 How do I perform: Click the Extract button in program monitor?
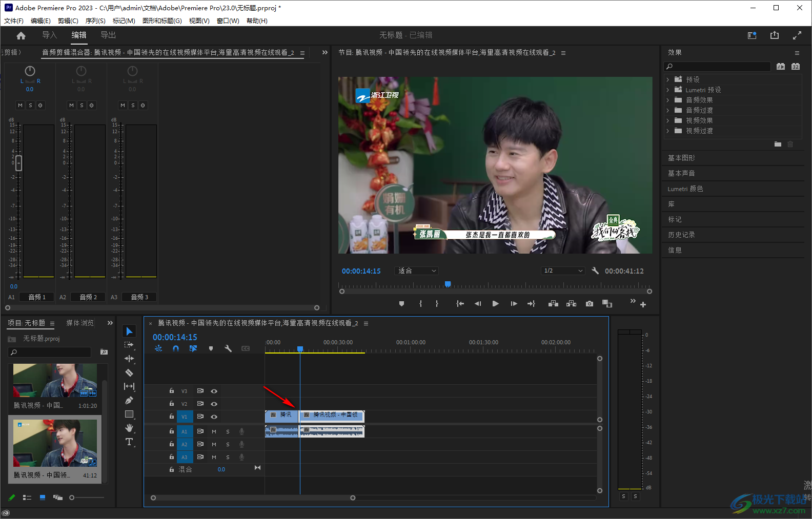[571, 304]
